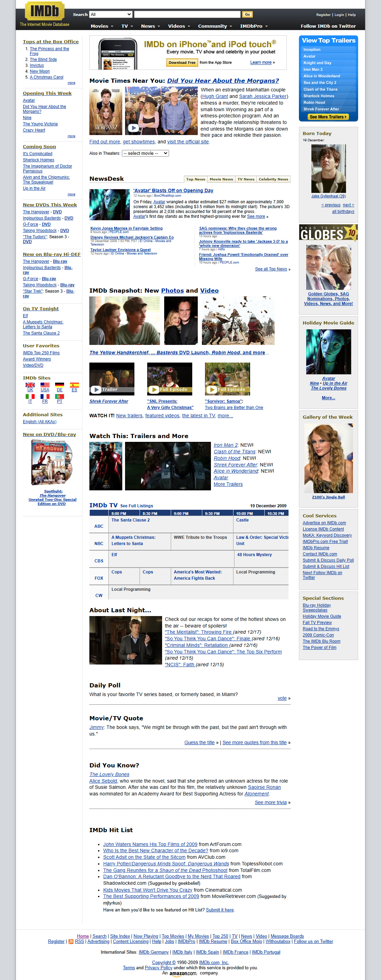Select Inception in Top Trailers list
The height and width of the screenshot is (980, 381).
coord(328,50)
